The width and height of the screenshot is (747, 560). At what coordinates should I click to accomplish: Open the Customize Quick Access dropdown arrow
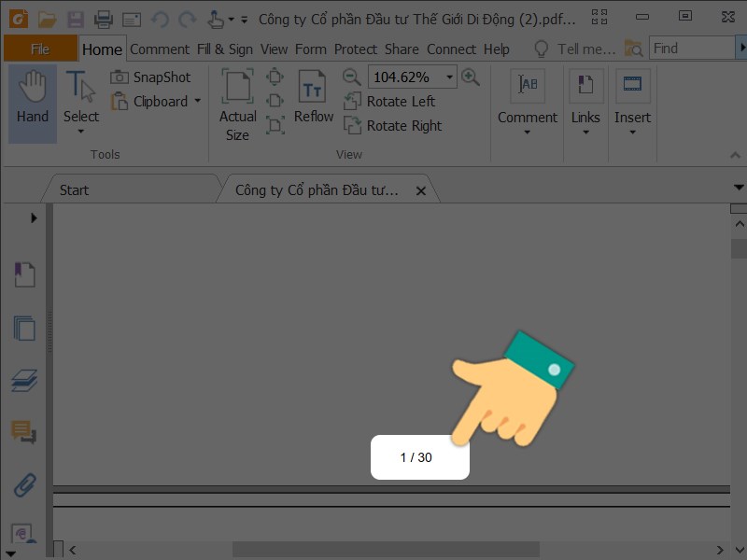pyautogui.click(x=245, y=20)
